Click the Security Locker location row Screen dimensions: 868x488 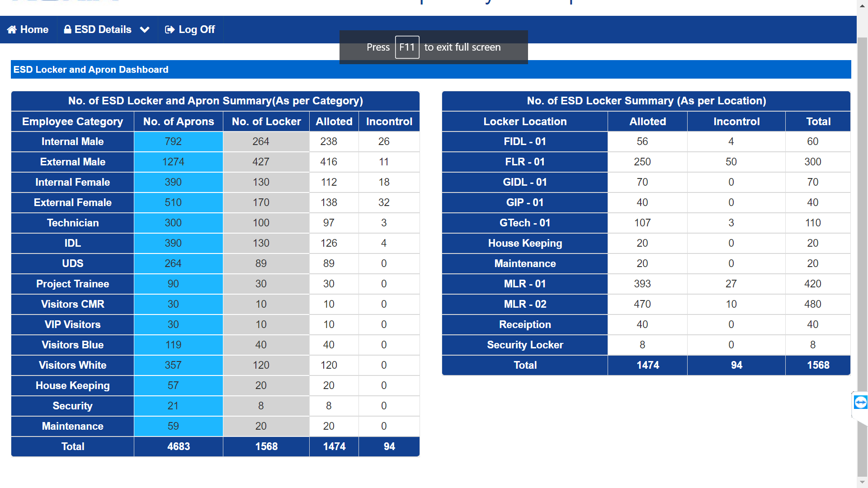point(646,345)
